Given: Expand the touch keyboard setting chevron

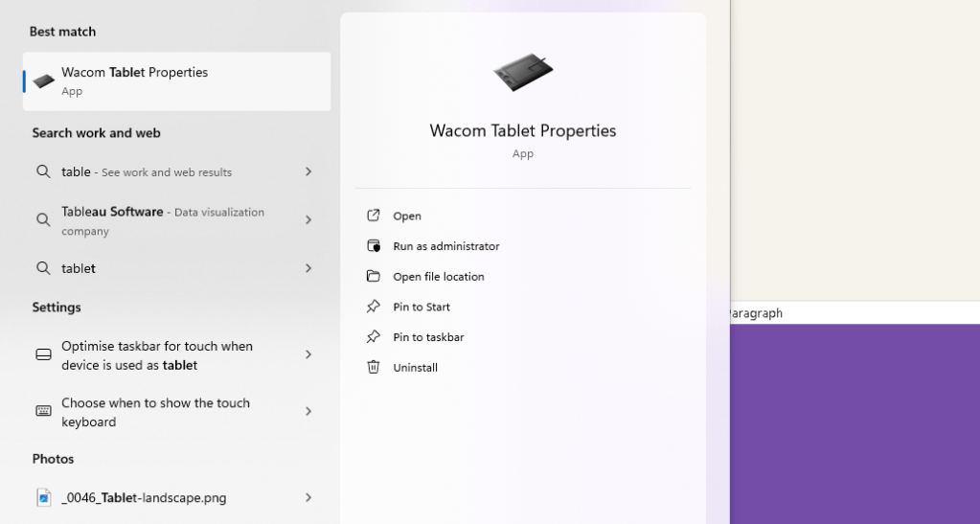Looking at the screenshot, I should point(308,411).
